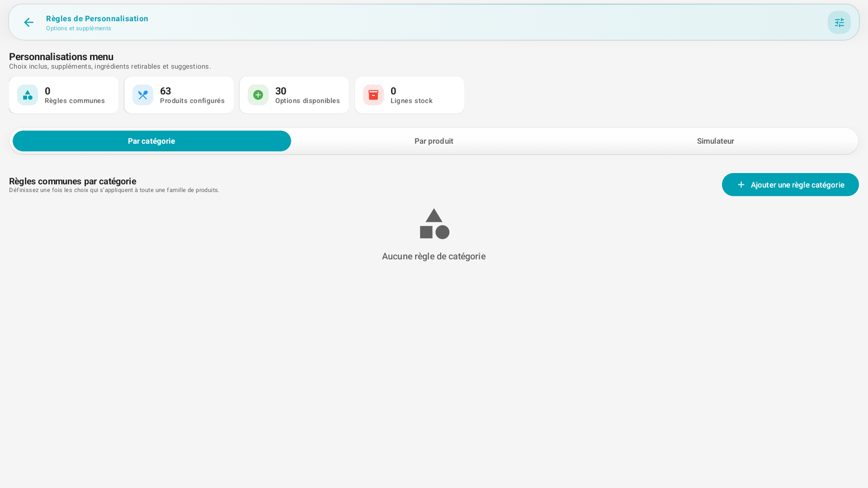Open the 0 Lignes stock card
868x488 pixels.
(x=410, y=95)
